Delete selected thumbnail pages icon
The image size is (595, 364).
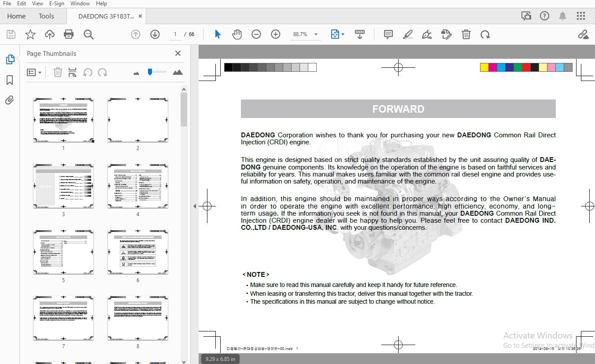(58, 72)
